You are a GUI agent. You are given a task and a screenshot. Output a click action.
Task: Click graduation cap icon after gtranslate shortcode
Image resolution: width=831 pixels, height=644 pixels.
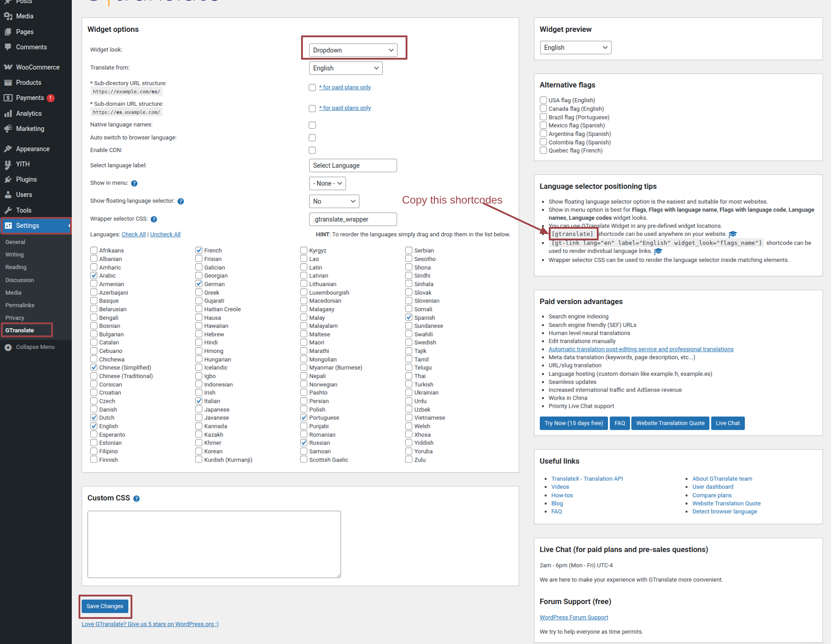point(733,234)
